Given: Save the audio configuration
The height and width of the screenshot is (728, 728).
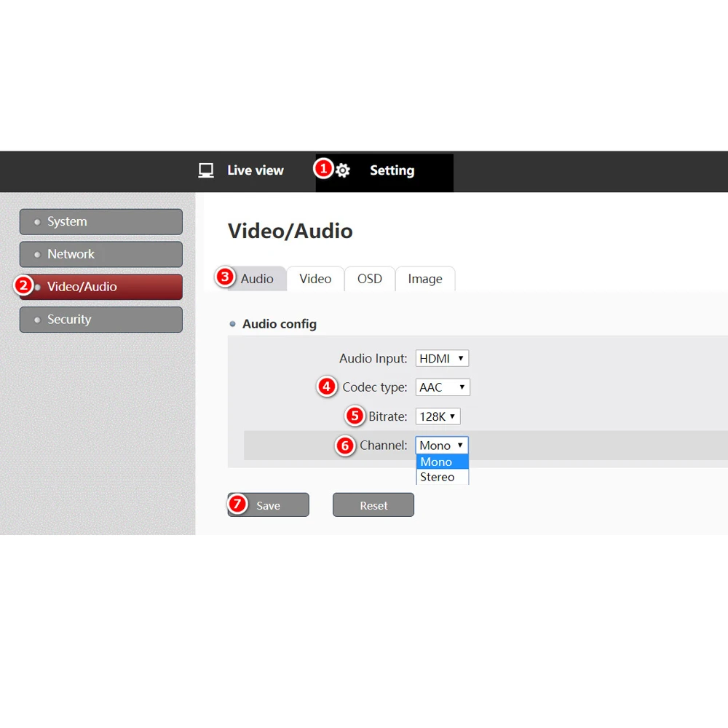Looking at the screenshot, I should point(268,505).
